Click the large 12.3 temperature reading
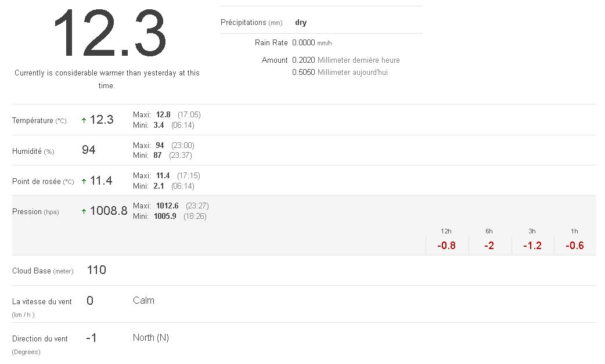Screen dimensions: 605x364 coord(109,34)
